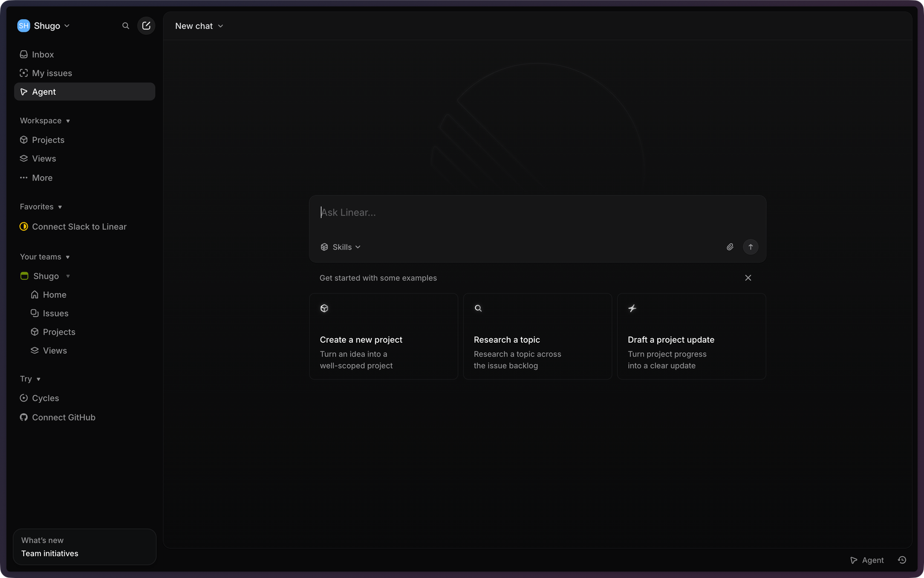Click the three-dots More icon
This screenshot has height=578, width=924.
click(x=24, y=178)
